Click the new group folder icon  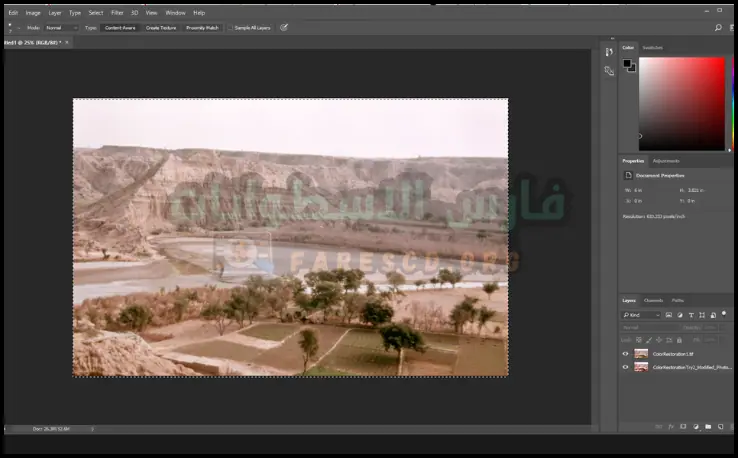point(707,426)
